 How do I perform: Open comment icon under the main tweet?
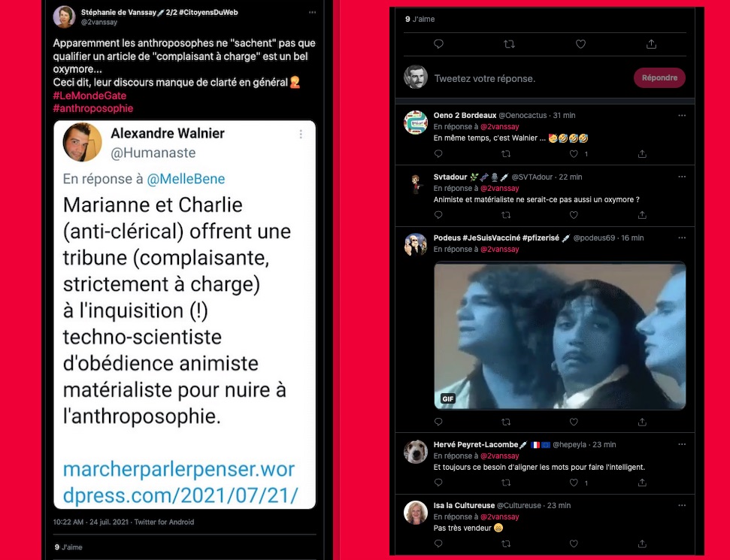[x=438, y=44]
